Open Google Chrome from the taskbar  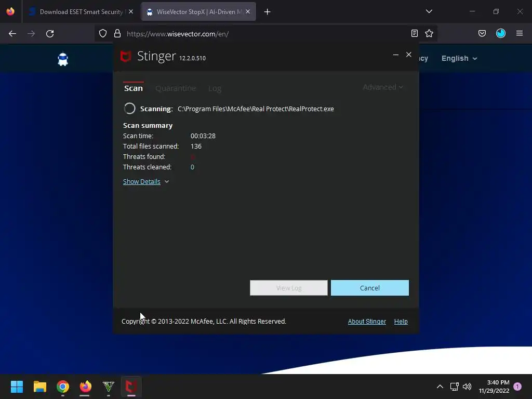63,387
